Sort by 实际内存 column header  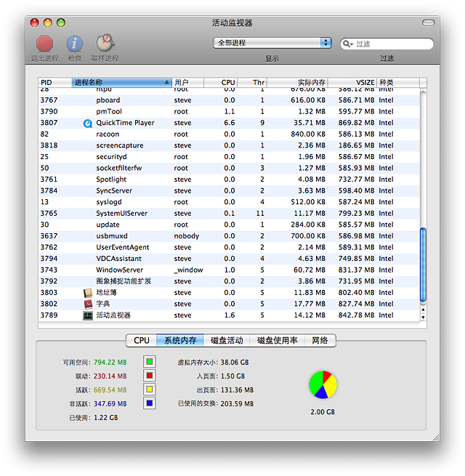coord(297,82)
